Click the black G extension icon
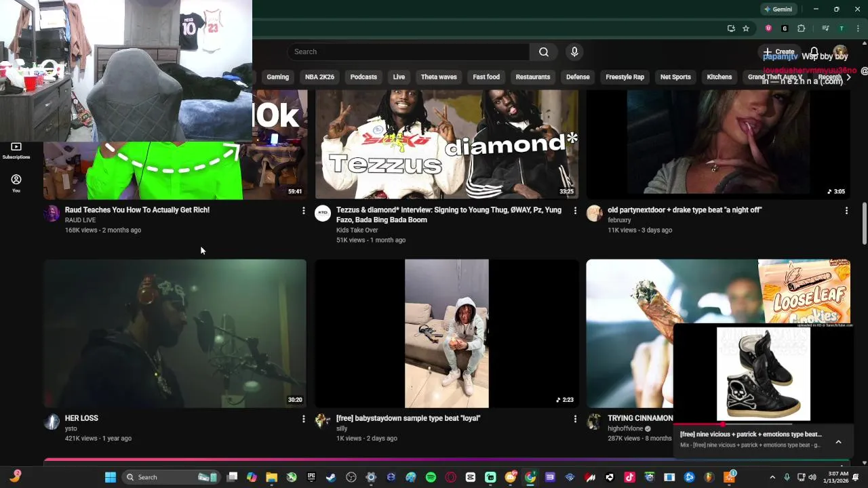868x488 pixels. click(x=785, y=28)
